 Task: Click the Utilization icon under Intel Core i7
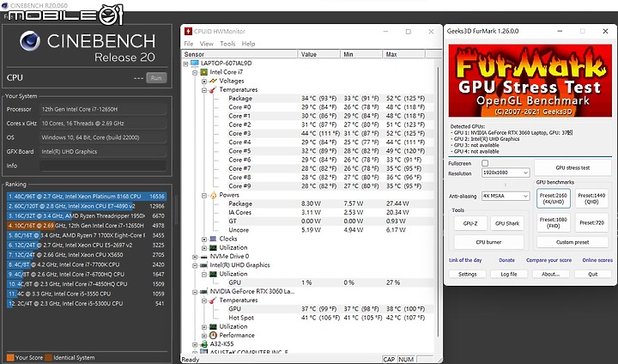click(213, 247)
